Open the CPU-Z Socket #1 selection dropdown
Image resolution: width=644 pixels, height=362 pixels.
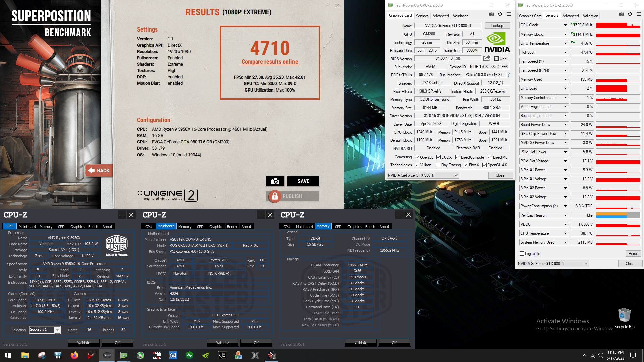(45, 330)
